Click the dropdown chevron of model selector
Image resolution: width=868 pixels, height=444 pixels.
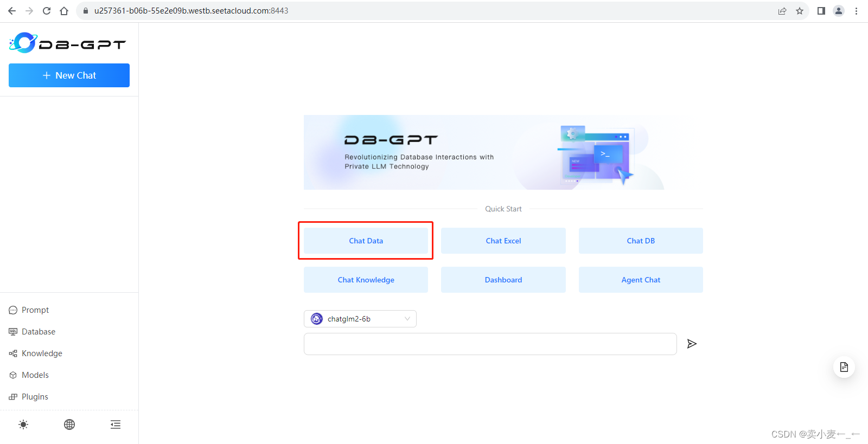407,319
